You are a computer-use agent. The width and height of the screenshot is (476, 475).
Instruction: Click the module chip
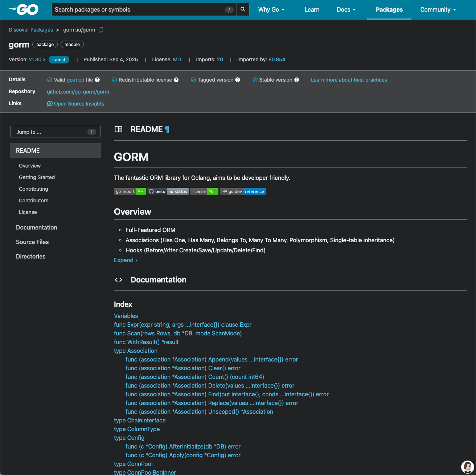72,45
